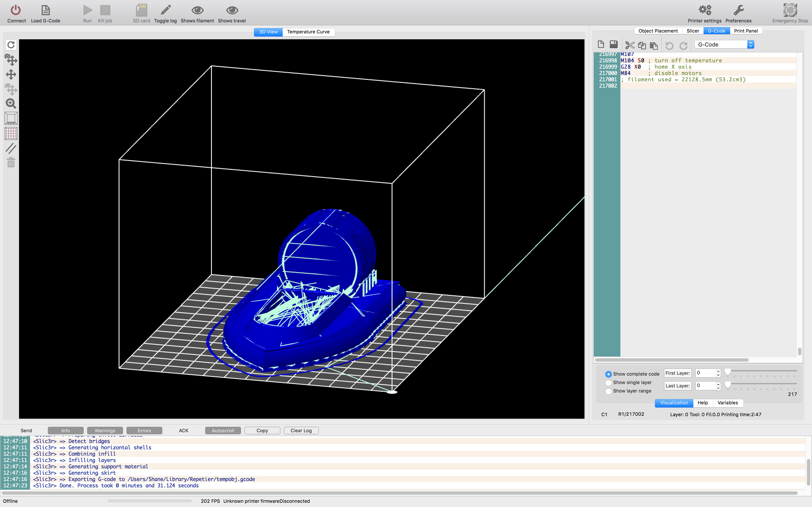
Task: Click the Toggle log pencil icon
Action: pyautogui.click(x=165, y=10)
